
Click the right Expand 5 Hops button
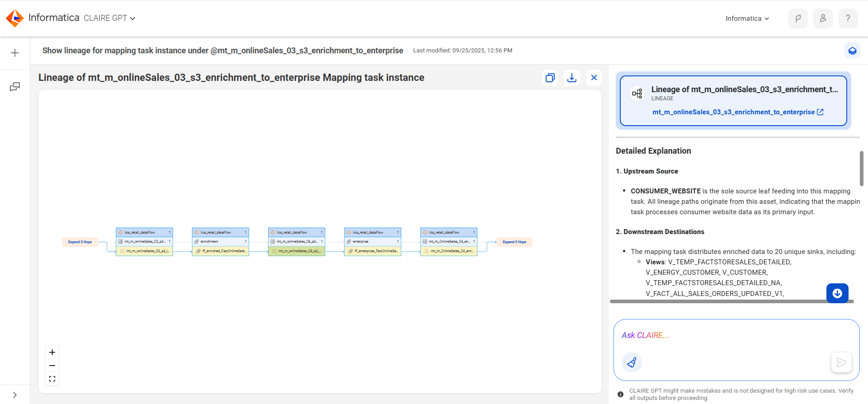514,242
